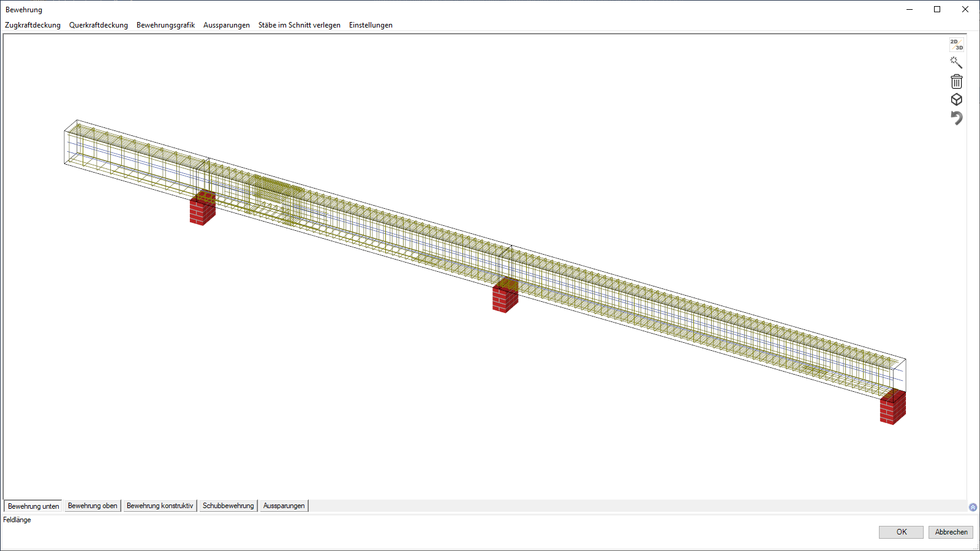
Task: Switch to the Schubbewehrung tab
Action: (x=228, y=506)
